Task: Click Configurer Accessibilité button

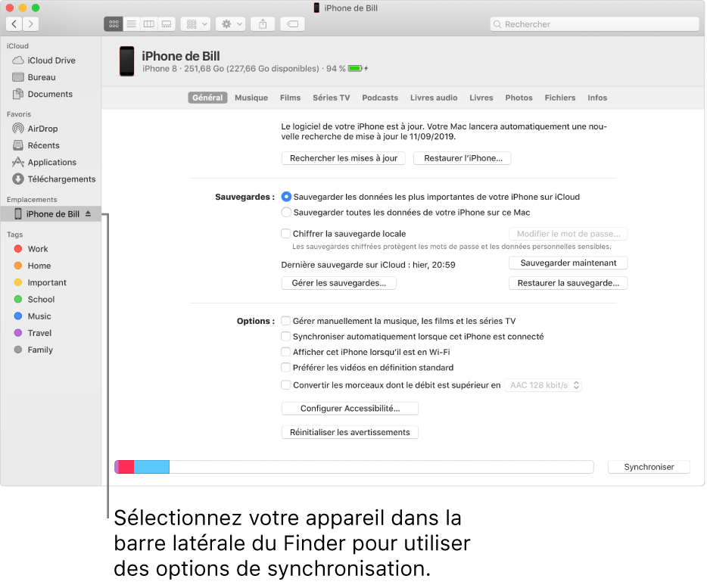Action: [350, 409]
